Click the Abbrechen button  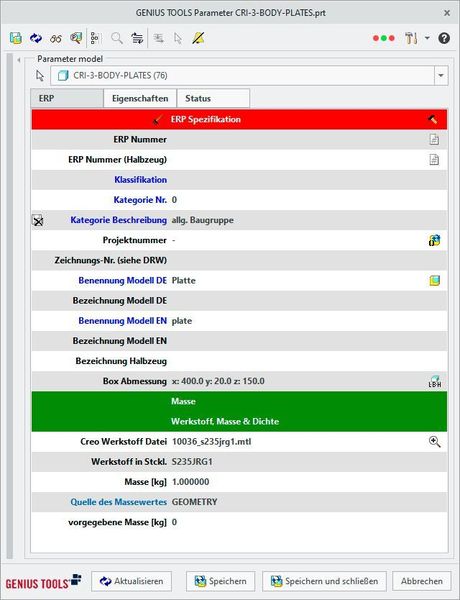pos(422,581)
